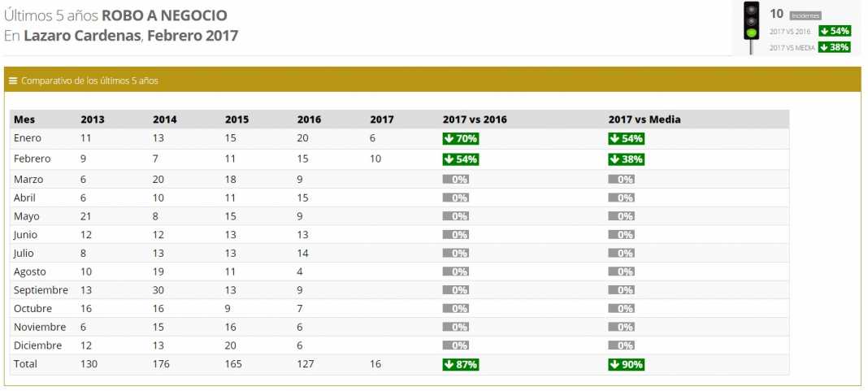Click the 54% badge in the top summary
Image resolution: width=868 pixels, height=391 pixels.
pos(835,31)
